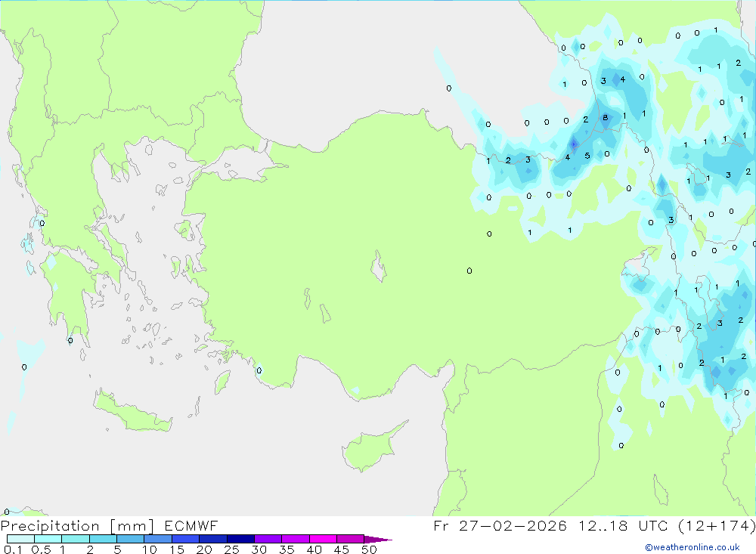Image resolution: width=756 pixels, height=554 pixels.
Task: Click the 0.1–0.5 mm lightest cyan legend swatch
Action: (x=20, y=539)
